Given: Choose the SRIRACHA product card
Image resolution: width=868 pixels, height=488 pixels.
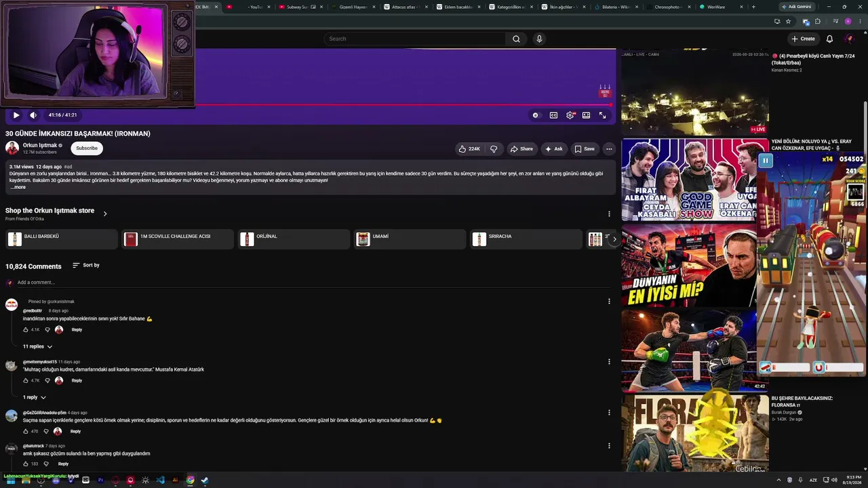Looking at the screenshot, I should coord(526,239).
